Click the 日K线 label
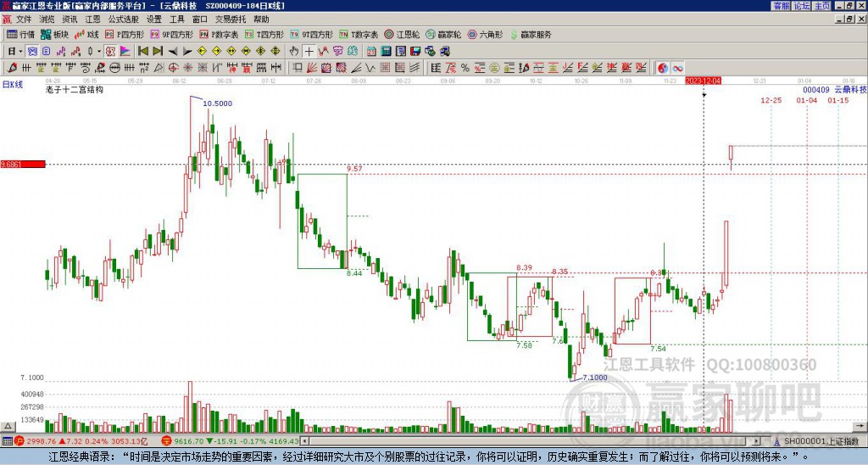The height and width of the screenshot is (465, 868). point(13,85)
